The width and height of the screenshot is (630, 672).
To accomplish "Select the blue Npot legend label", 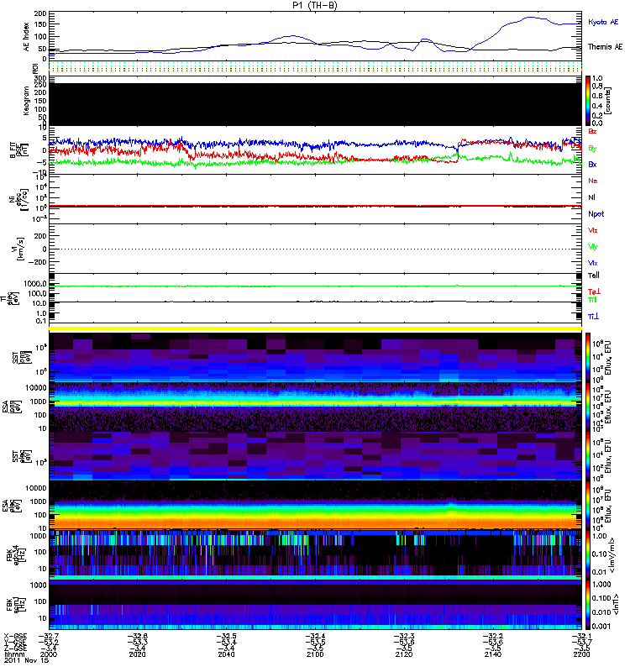I will pyautogui.click(x=596, y=214).
